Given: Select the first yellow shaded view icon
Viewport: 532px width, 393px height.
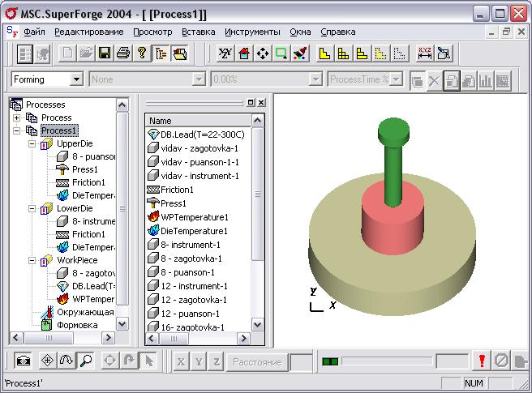Looking at the screenshot, I should click(324, 53).
